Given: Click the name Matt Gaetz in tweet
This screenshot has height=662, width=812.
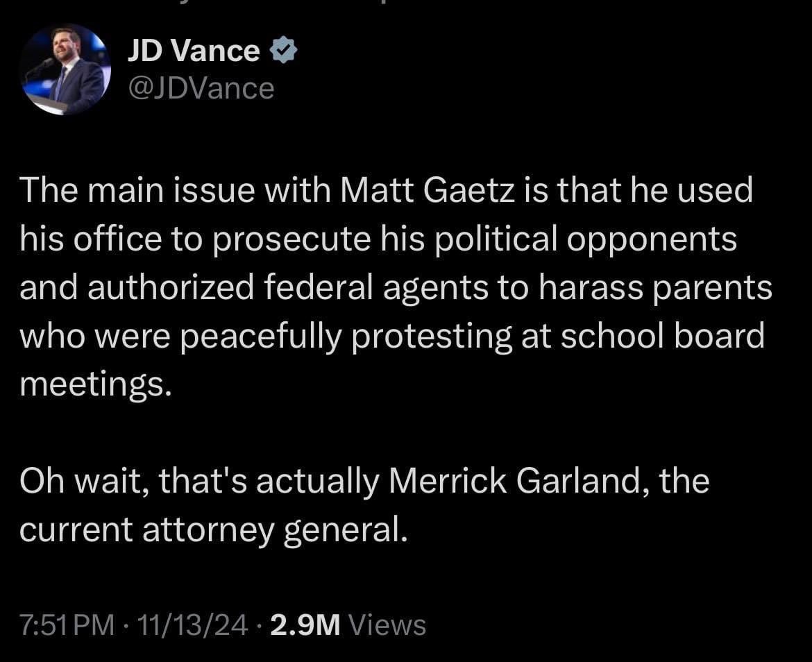Looking at the screenshot, I should click(x=428, y=190).
